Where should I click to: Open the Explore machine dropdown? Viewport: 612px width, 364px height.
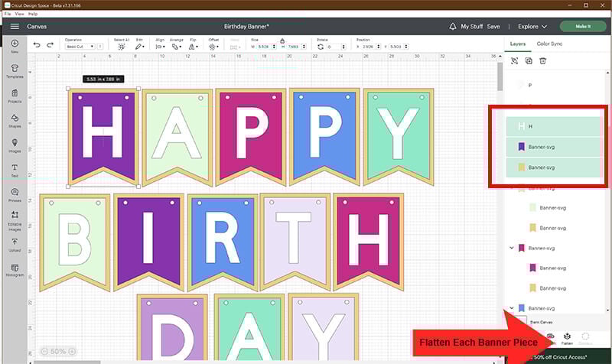[x=532, y=27]
